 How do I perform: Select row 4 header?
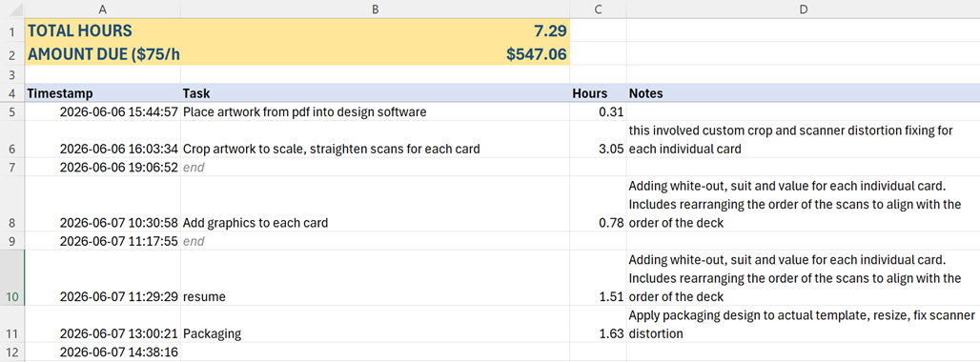[x=11, y=93]
